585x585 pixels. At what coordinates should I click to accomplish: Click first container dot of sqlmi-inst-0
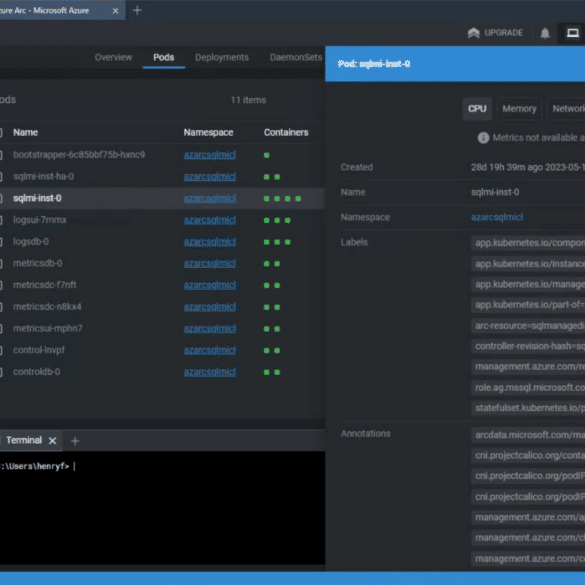point(266,198)
